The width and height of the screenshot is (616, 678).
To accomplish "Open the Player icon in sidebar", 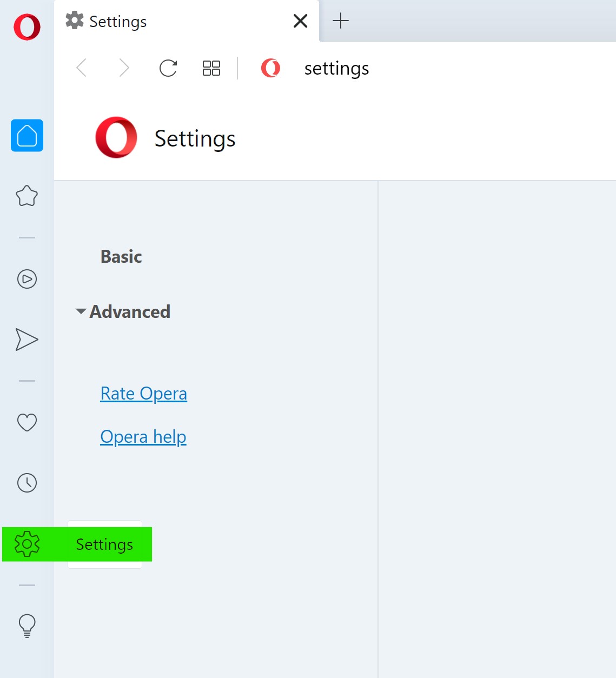I will pos(27,279).
